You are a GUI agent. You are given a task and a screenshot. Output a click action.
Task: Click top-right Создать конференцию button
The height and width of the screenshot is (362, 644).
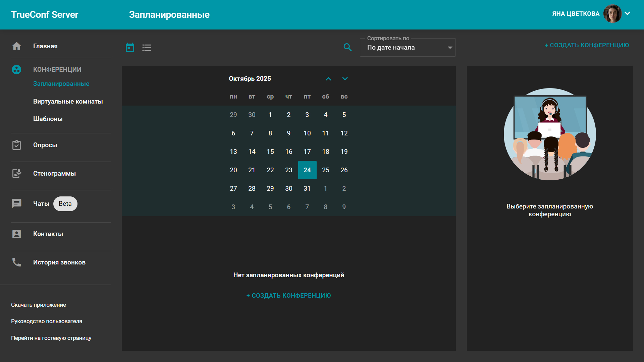coord(586,45)
